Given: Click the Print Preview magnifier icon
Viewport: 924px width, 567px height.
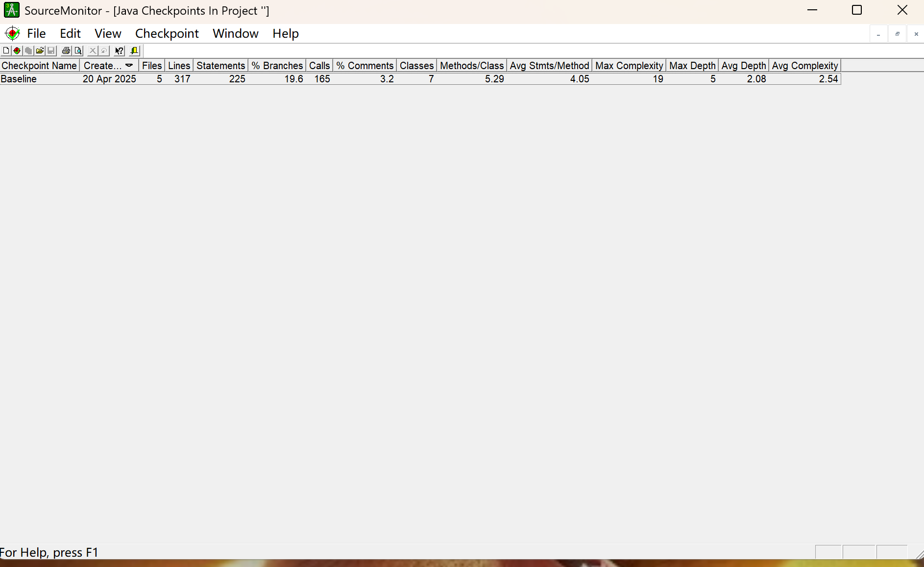Looking at the screenshot, I should point(78,50).
